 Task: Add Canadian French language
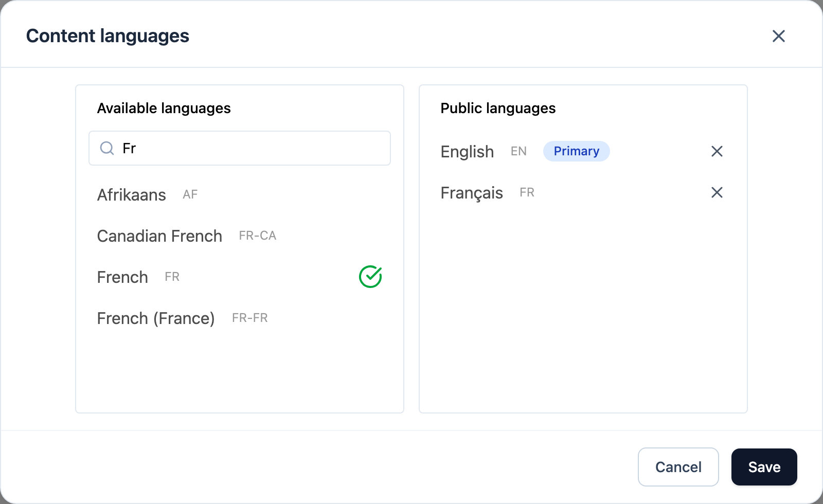tap(240, 236)
